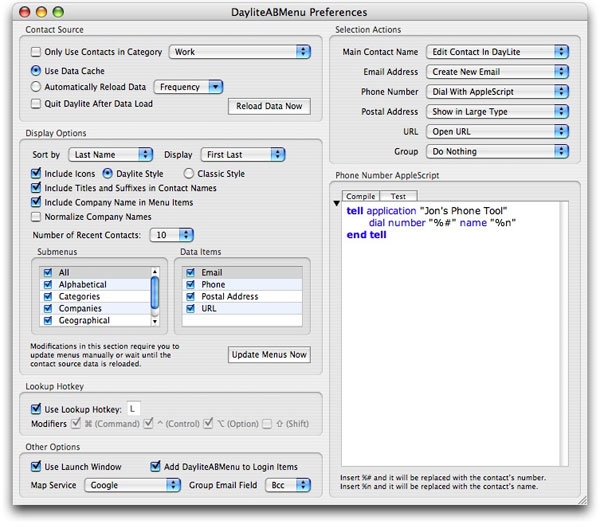Click the Test button
Image resolution: width=600 pixels, height=527 pixels.
click(398, 196)
